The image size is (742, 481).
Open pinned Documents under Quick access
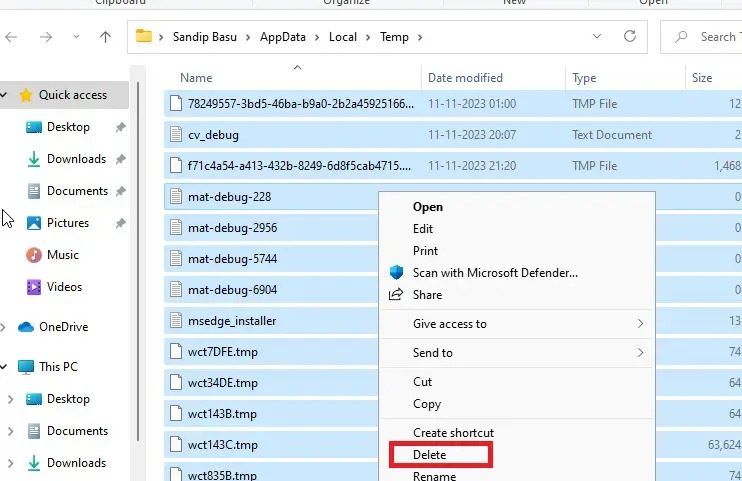click(77, 191)
